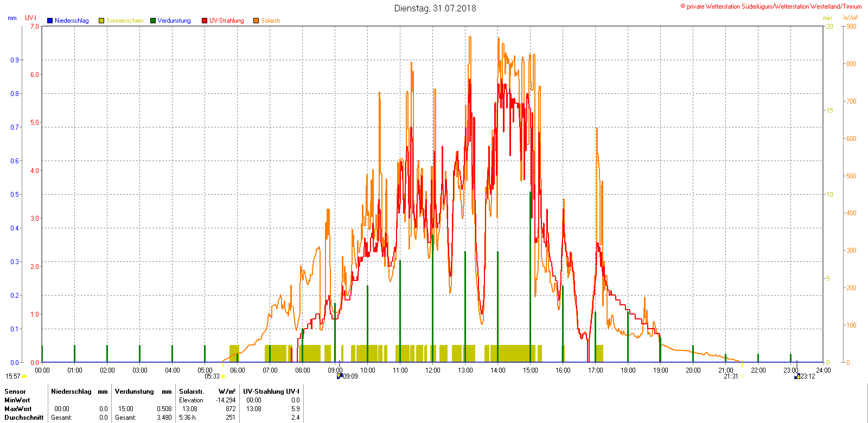This screenshot has height=423, width=868.
Task: Click the red UV-Strahlung legend swatch
Action: (205, 21)
